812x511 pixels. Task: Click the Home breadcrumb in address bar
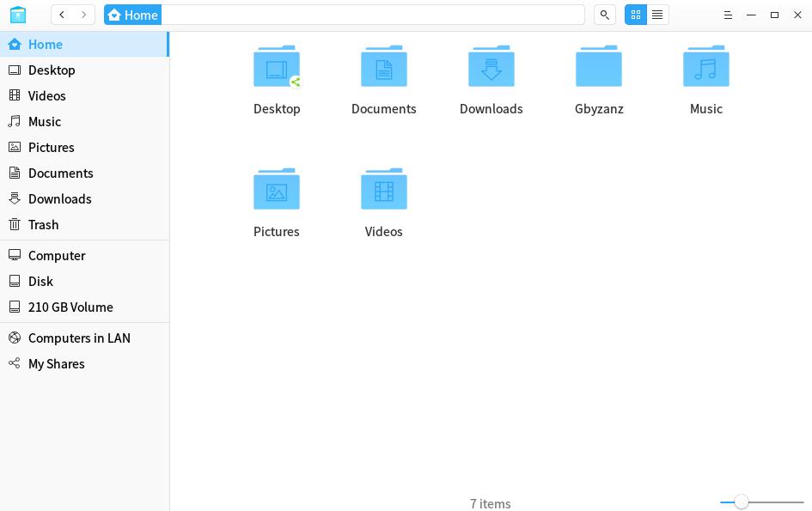132,15
